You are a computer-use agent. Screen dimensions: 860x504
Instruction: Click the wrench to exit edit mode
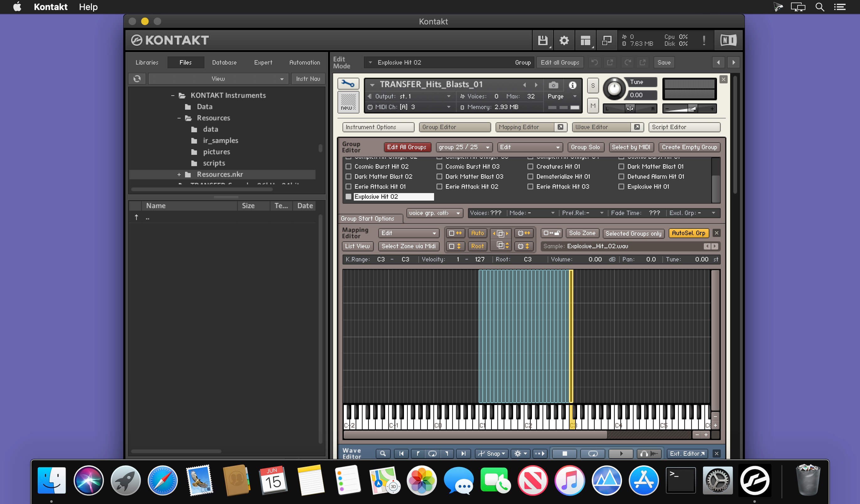point(348,84)
